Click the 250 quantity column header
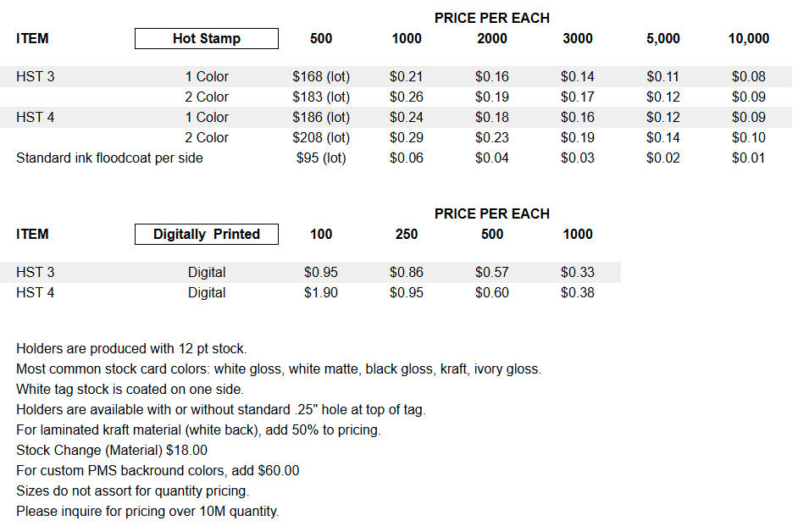This screenshot has height=532, width=798. pos(407,234)
